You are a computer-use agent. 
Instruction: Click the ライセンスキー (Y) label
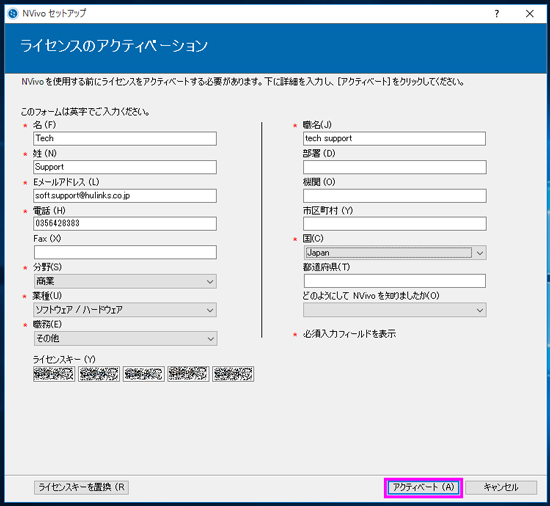click(64, 359)
